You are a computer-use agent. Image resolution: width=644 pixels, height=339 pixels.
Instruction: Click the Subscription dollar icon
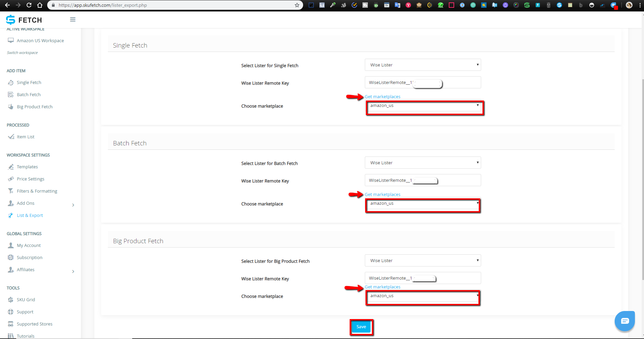pos(11,258)
